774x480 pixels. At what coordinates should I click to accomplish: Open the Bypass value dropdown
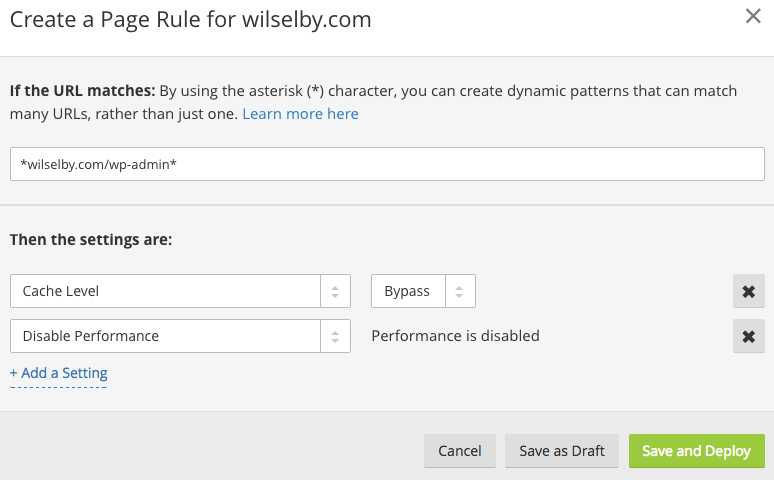(423, 291)
